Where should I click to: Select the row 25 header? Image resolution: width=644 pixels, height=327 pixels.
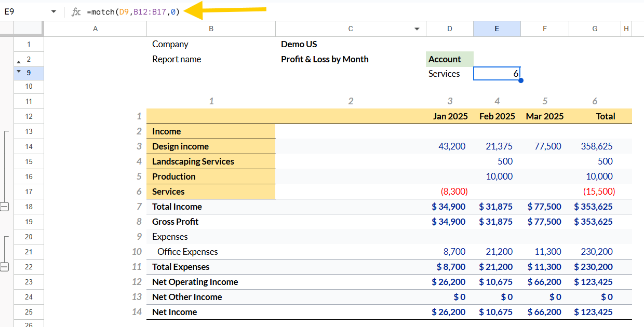coord(29,312)
